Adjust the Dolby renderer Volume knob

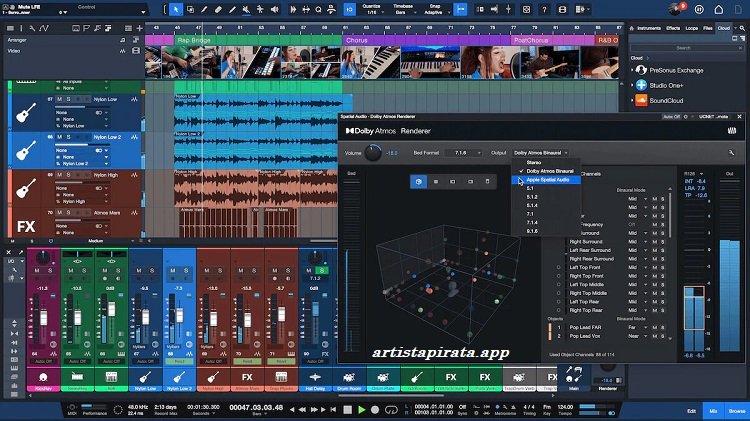(x=373, y=153)
